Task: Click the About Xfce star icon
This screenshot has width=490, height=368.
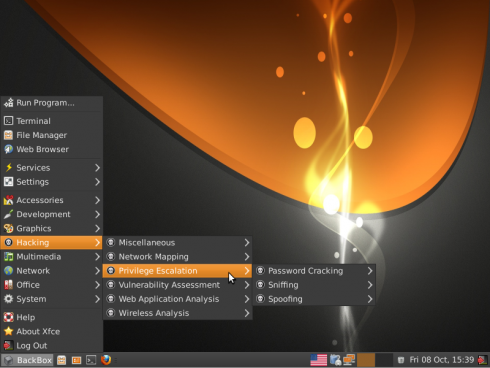Action: pyautogui.click(x=9, y=331)
